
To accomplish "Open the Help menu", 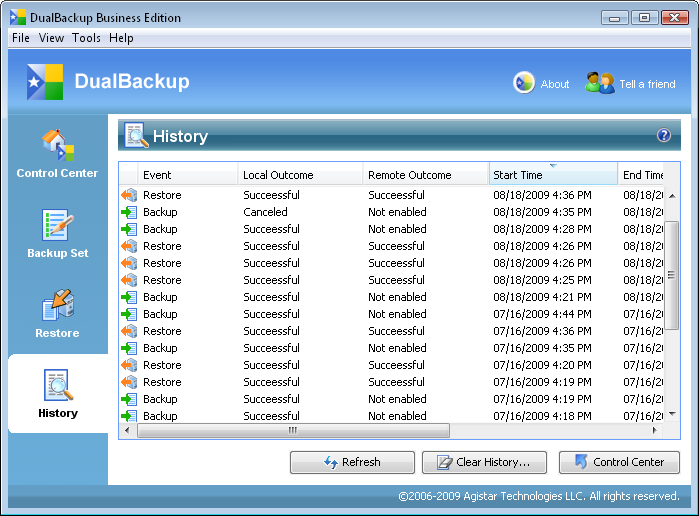I will click(x=121, y=38).
